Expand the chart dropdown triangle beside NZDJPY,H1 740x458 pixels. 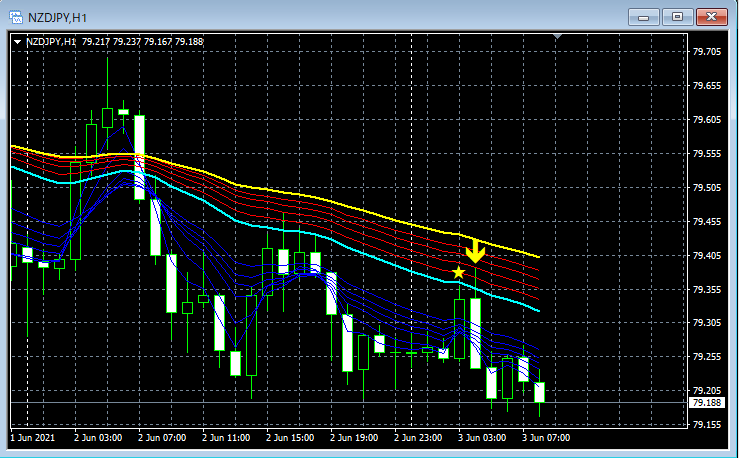click(17, 42)
